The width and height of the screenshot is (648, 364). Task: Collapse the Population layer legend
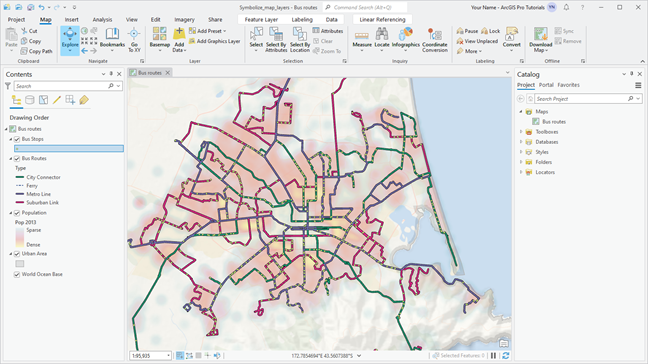11,213
